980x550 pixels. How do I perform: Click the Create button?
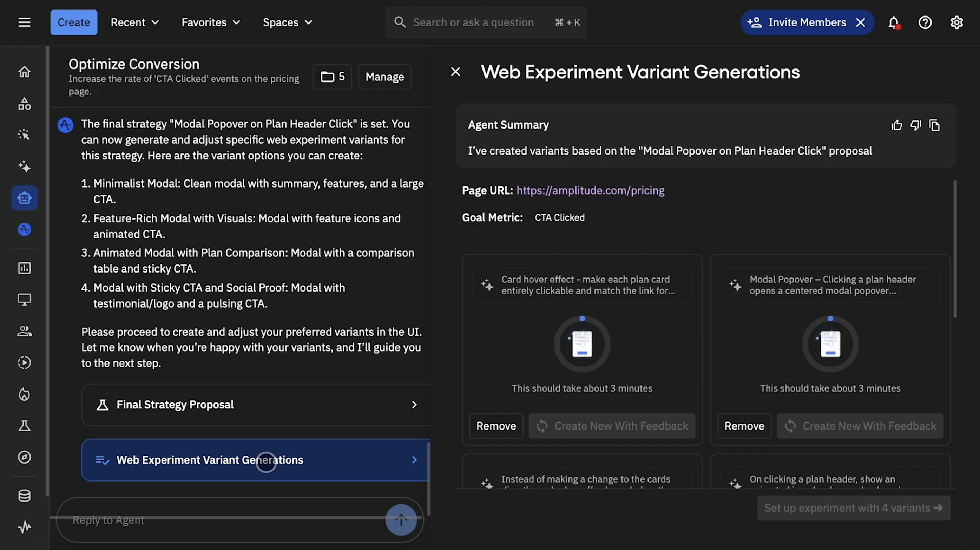pos(74,22)
